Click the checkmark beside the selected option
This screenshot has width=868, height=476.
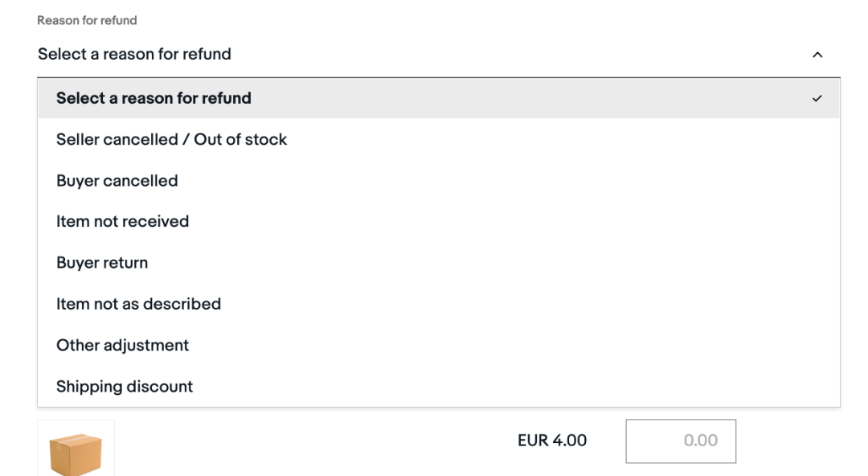(x=817, y=99)
